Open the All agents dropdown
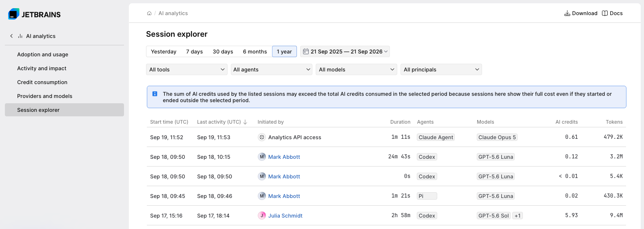644x229 pixels. click(x=272, y=69)
